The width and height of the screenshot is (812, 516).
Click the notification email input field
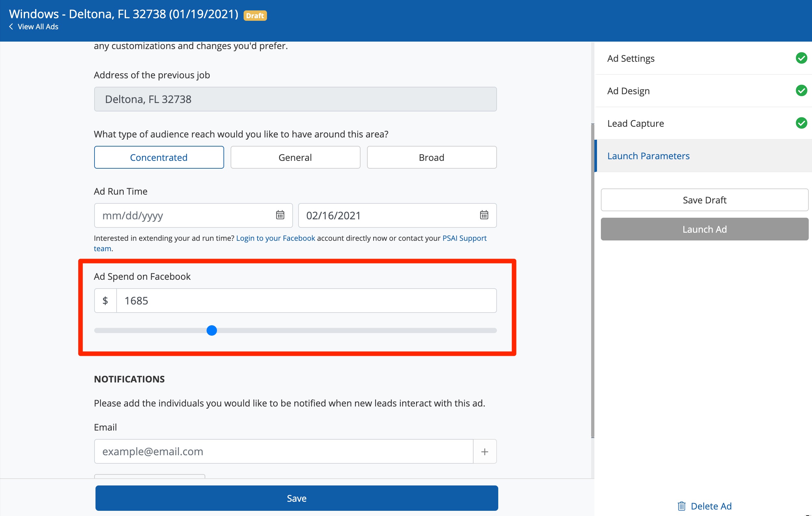283,452
